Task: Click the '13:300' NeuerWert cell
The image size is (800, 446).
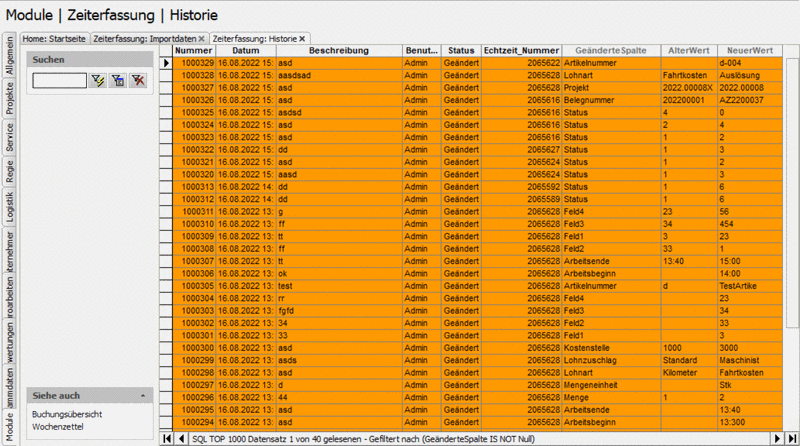Action: click(x=750, y=422)
